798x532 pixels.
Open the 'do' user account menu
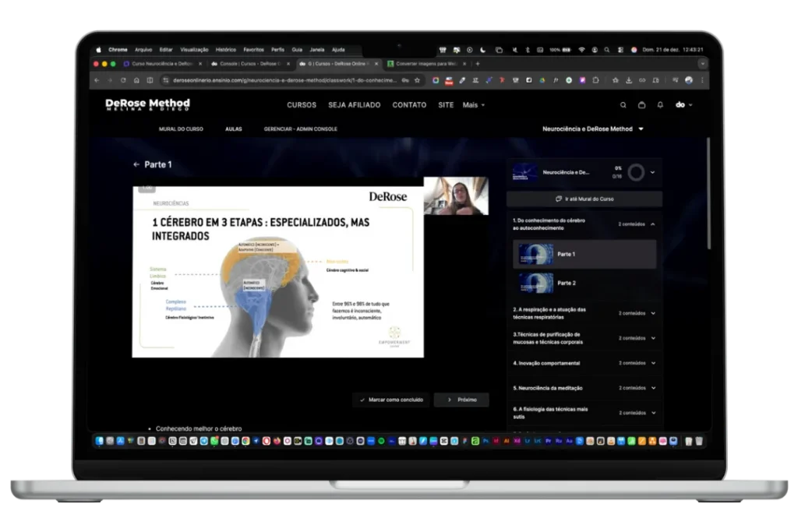tap(683, 105)
